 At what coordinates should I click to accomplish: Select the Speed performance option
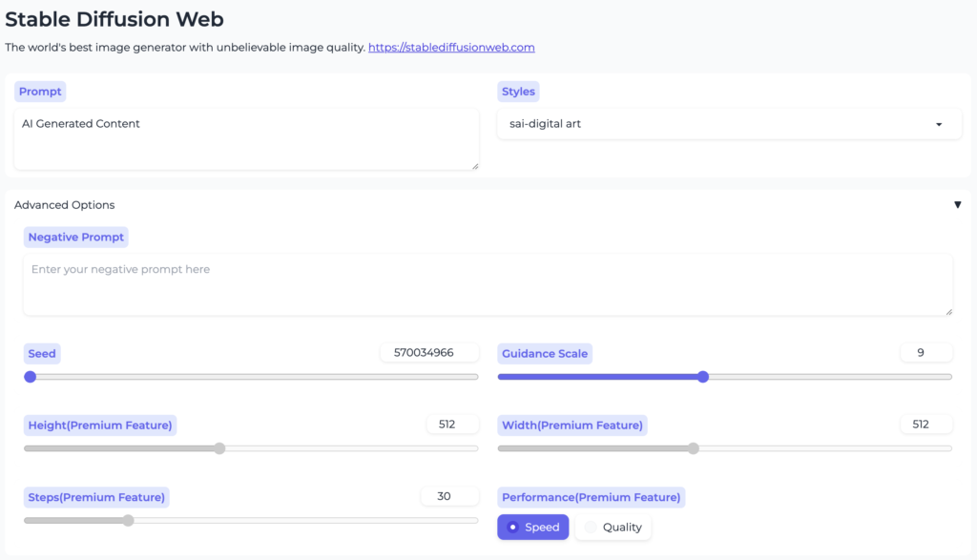coord(532,527)
